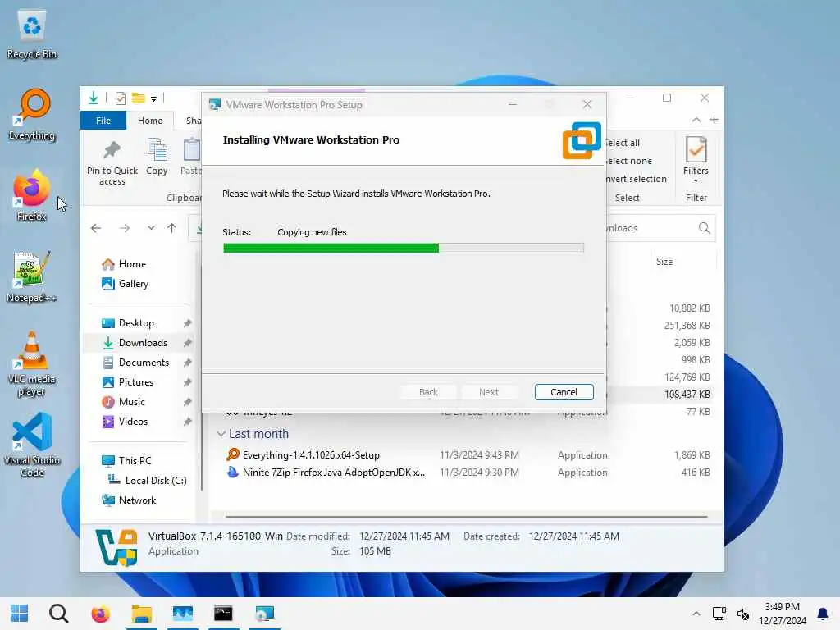Click the horizontal scrollbar in file list
This screenshot has width=840, height=630.
pos(466,517)
